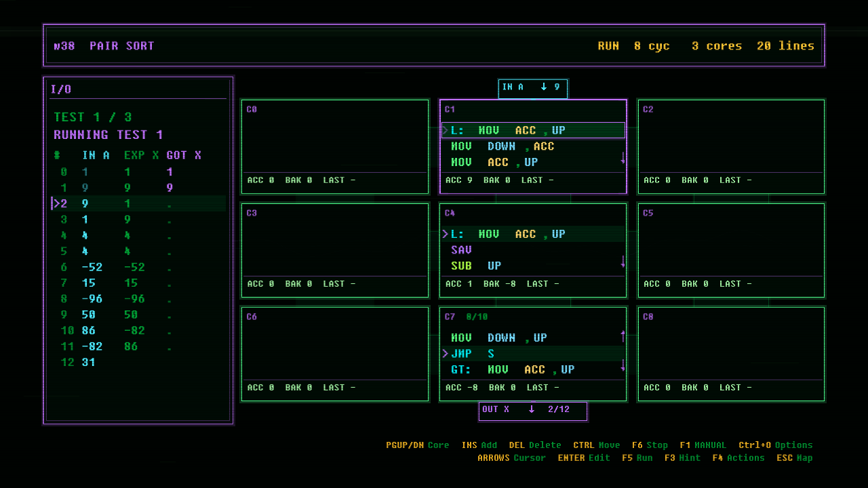868x488 pixels.
Task: Click the F5 Run shortcut
Action: (x=637, y=458)
